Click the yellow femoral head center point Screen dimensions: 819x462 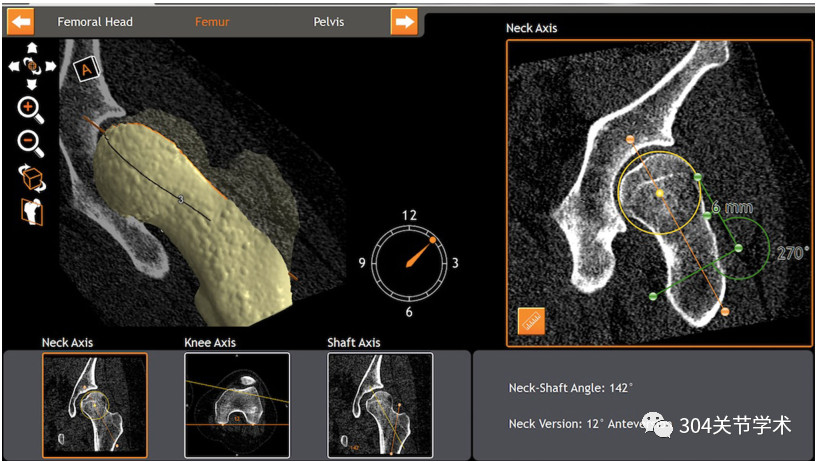tap(660, 194)
